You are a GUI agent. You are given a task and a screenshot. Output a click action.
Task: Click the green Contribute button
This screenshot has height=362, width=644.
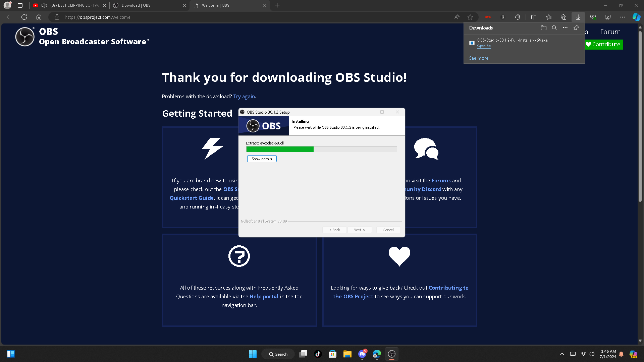[x=604, y=44]
